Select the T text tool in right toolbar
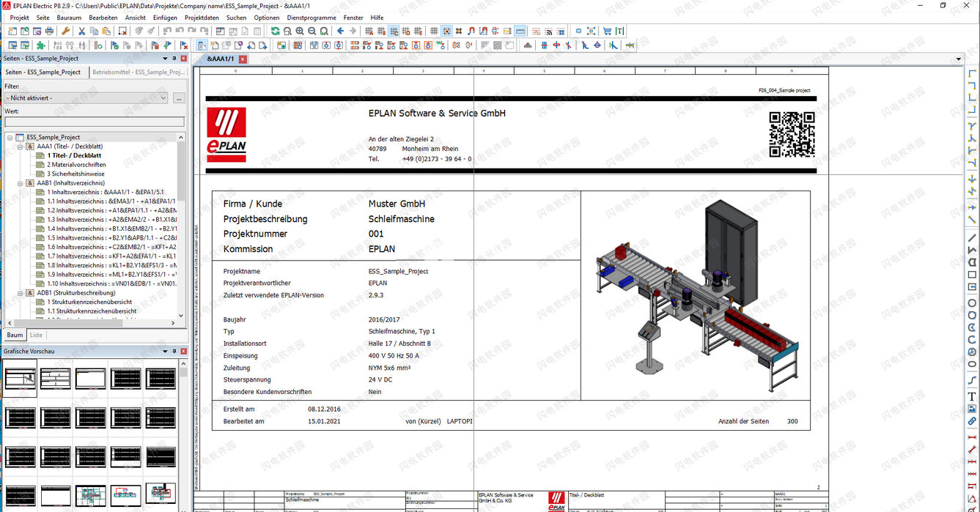This screenshot has width=980, height=512. click(x=972, y=397)
